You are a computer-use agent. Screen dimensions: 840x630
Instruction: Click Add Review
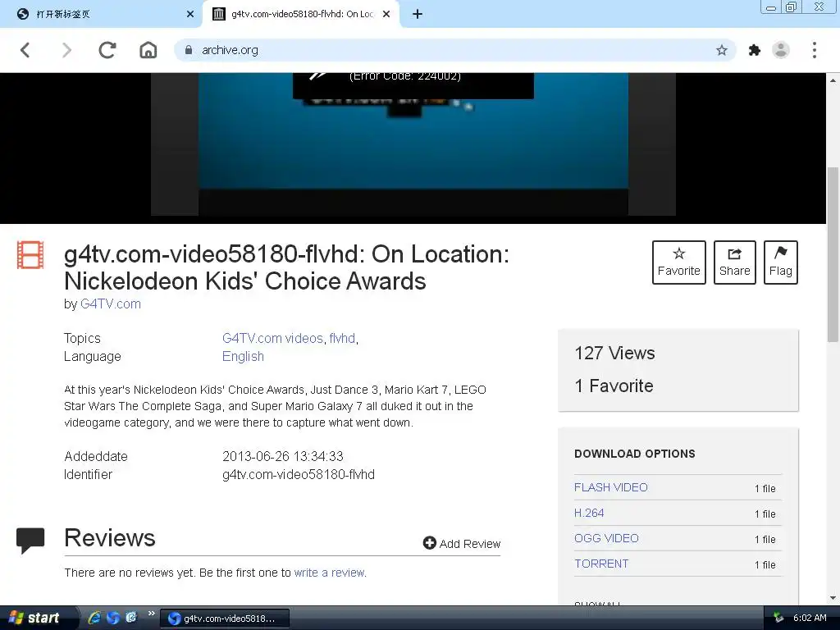[462, 543]
